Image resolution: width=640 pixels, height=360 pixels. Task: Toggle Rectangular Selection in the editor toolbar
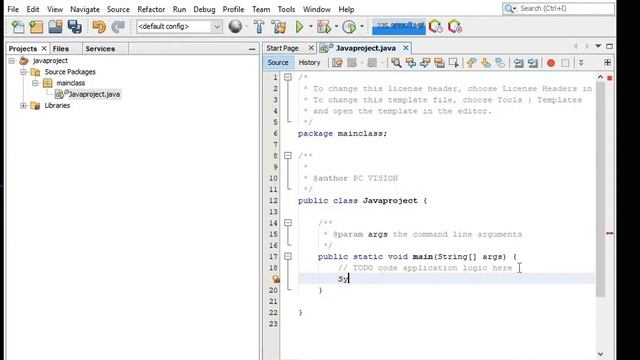[453, 62]
